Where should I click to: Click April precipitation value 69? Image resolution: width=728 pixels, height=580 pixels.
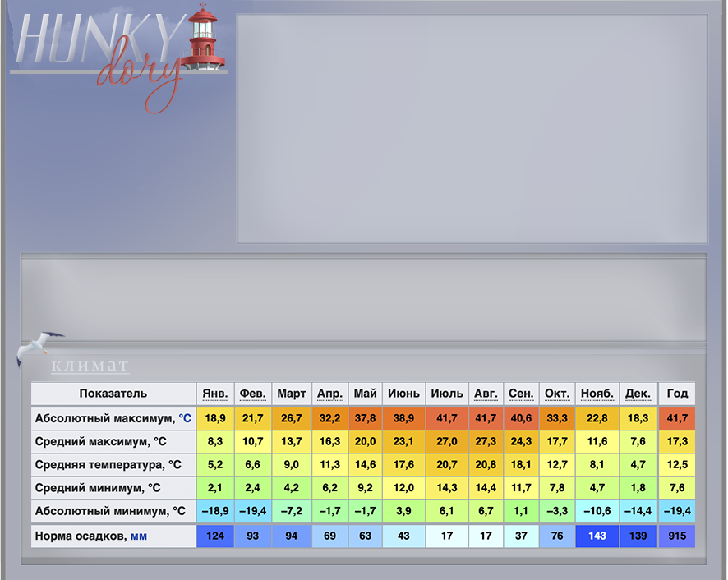[329, 536]
